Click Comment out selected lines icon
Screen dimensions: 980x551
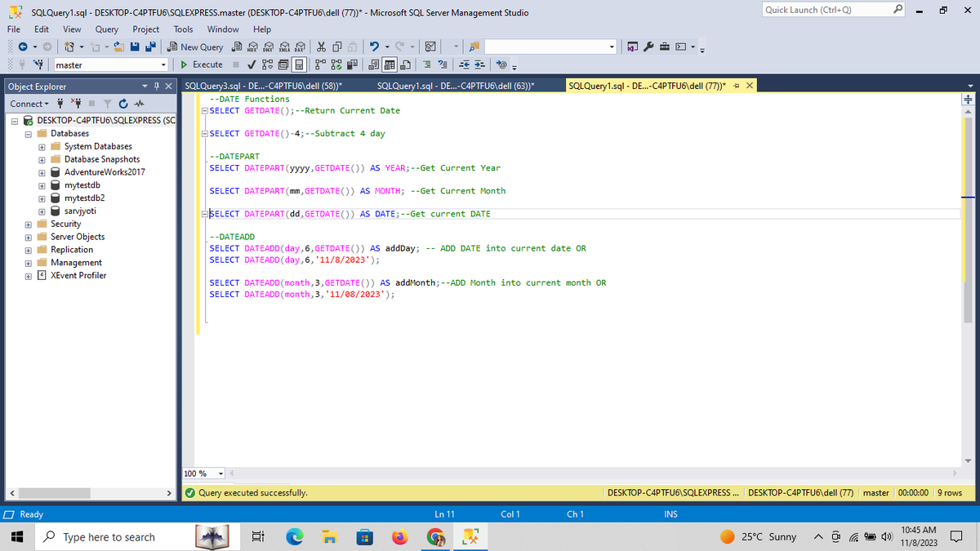[x=428, y=64]
